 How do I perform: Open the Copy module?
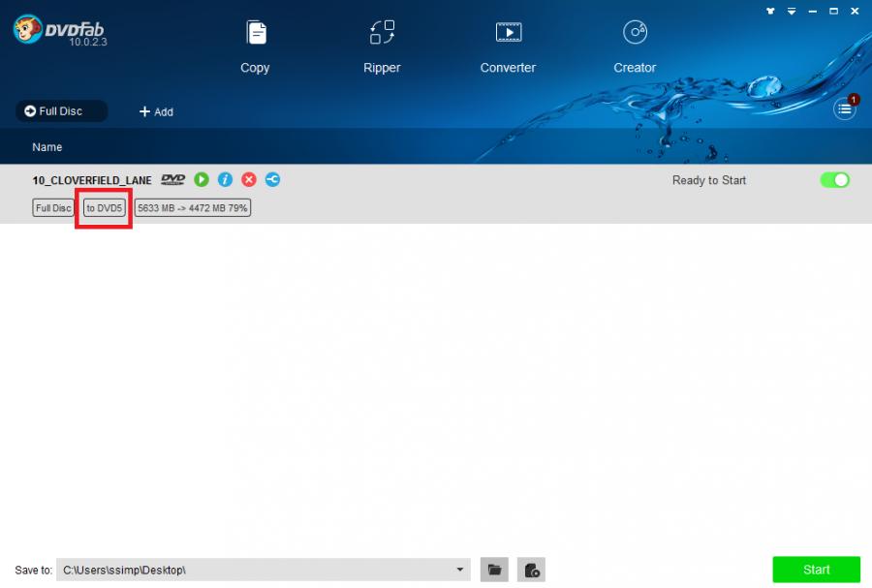pos(255,46)
